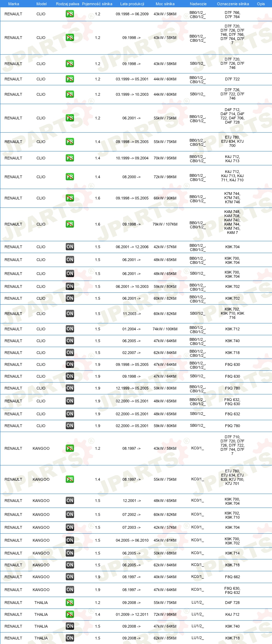Image resolution: width=272 pixels, height=644 pixels.
Task: Click petrol fuel icon for Clio 79kW/107KM
Action: pyautogui.click(x=70, y=224)
